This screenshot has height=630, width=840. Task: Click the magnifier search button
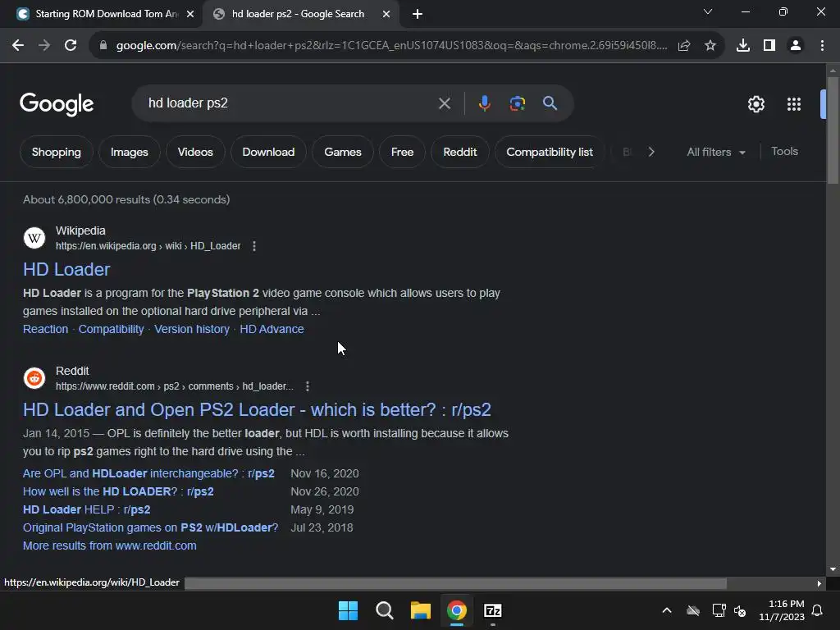tap(550, 103)
